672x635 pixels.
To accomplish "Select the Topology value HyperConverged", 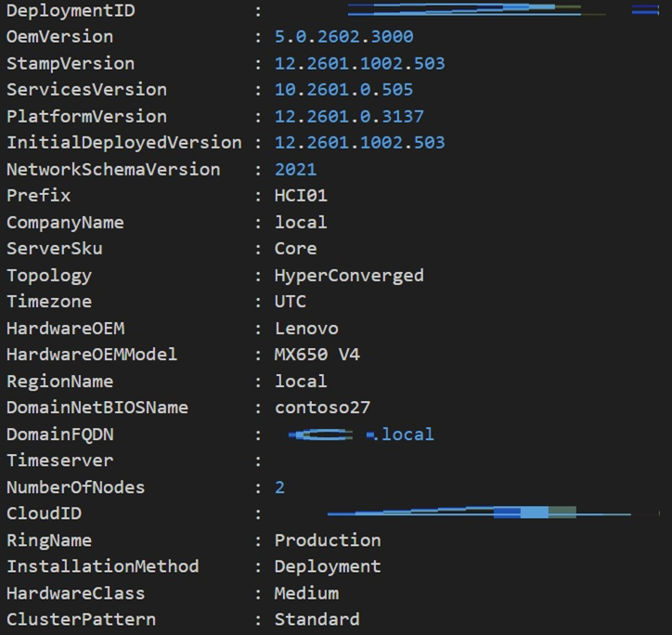I will pyautogui.click(x=349, y=276).
